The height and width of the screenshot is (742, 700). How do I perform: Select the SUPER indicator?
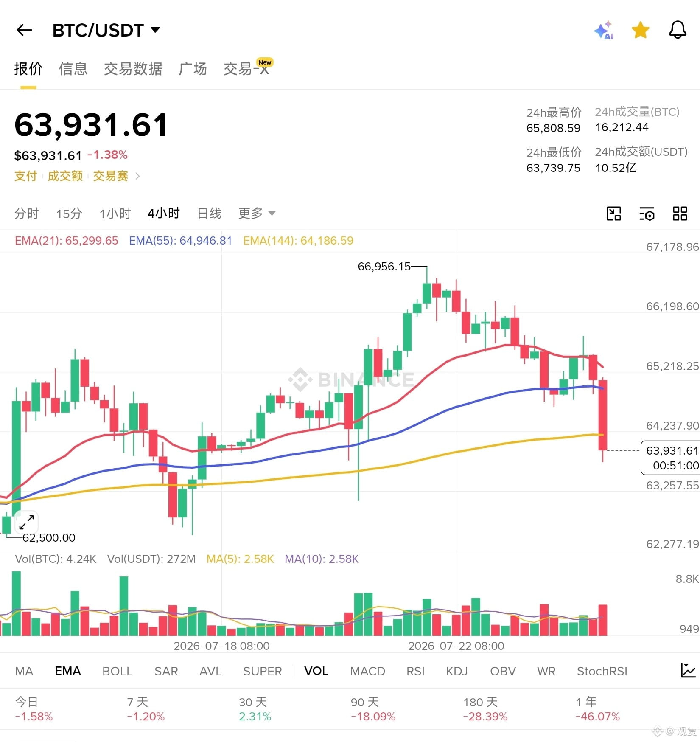tap(262, 671)
